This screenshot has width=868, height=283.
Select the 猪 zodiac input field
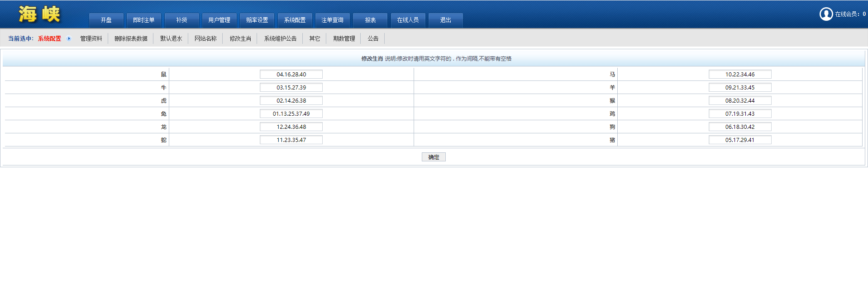pos(739,140)
